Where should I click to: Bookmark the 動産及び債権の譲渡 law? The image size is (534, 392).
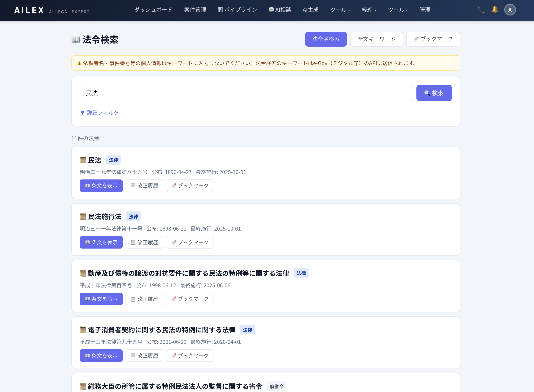190,299
